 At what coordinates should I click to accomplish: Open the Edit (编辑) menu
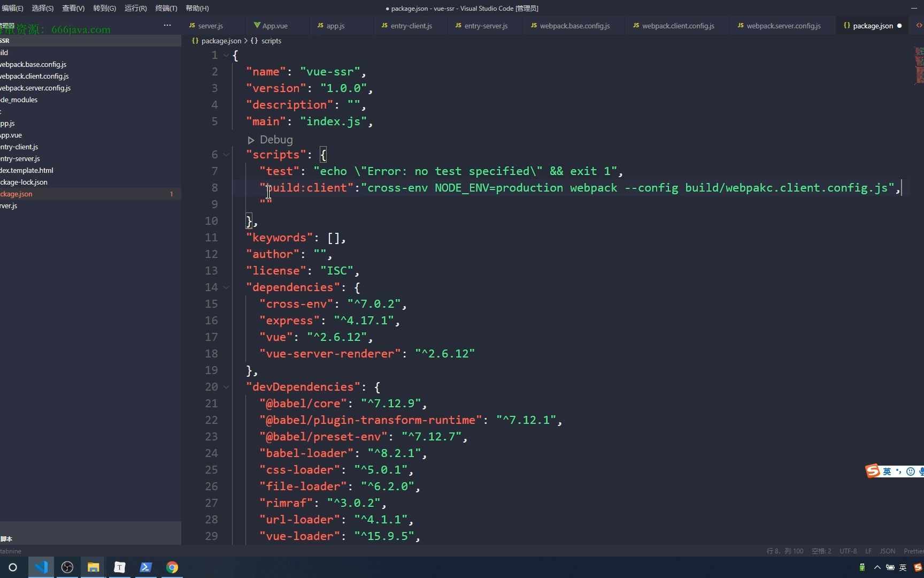[12, 8]
